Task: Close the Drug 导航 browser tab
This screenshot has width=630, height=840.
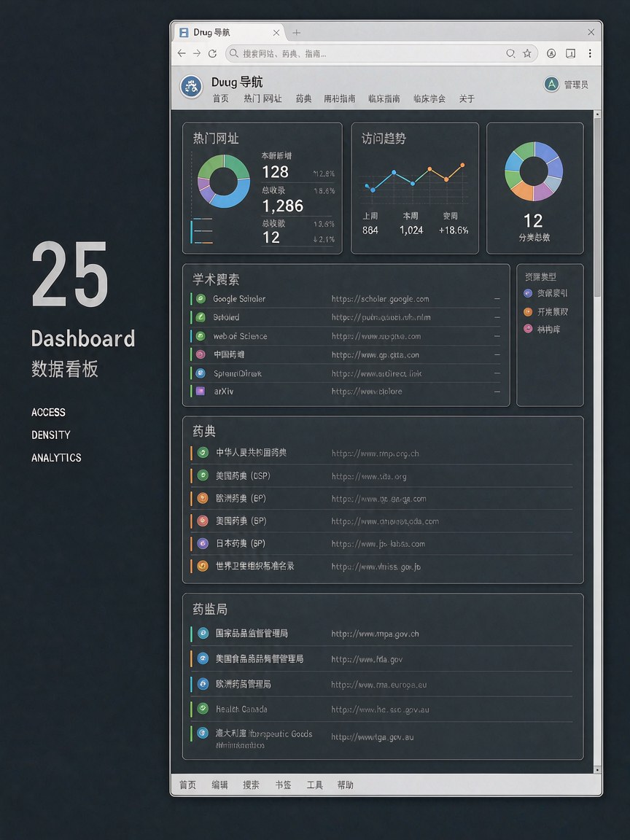Action: pos(276,33)
